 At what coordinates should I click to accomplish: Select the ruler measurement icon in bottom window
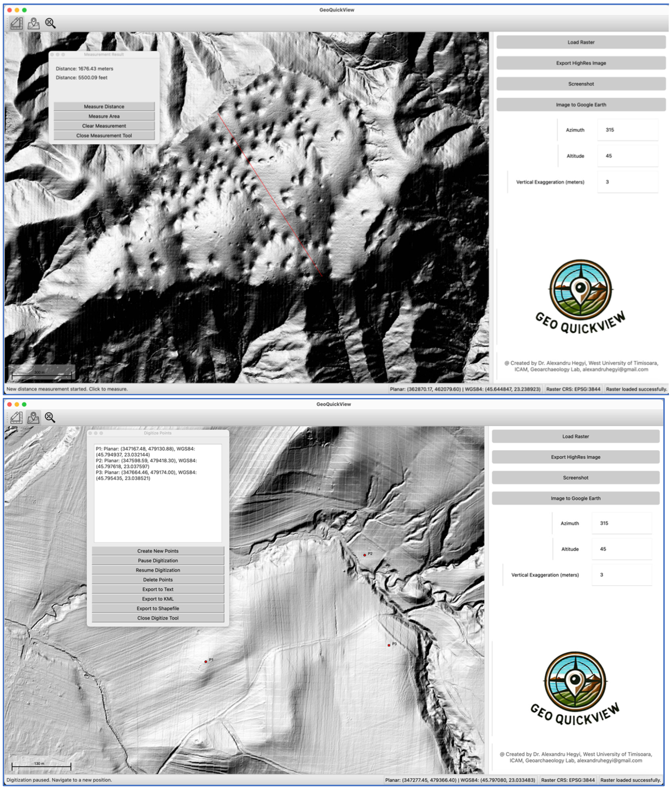tap(16, 417)
